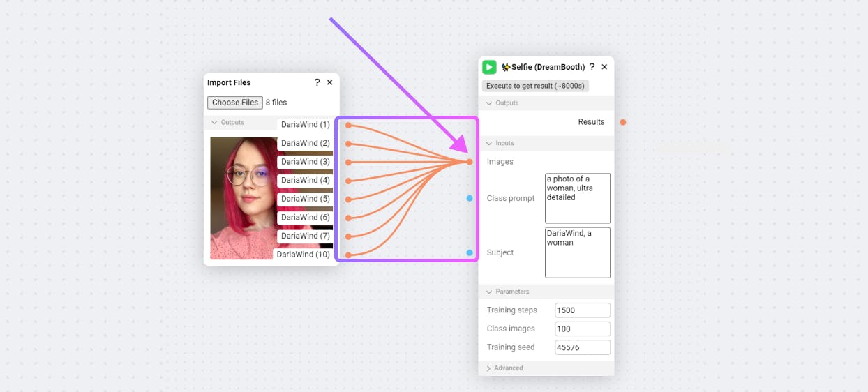Image resolution: width=868 pixels, height=392 pixels.
Task: Click the '8 files' count text
Action: (x=276, y=103)
